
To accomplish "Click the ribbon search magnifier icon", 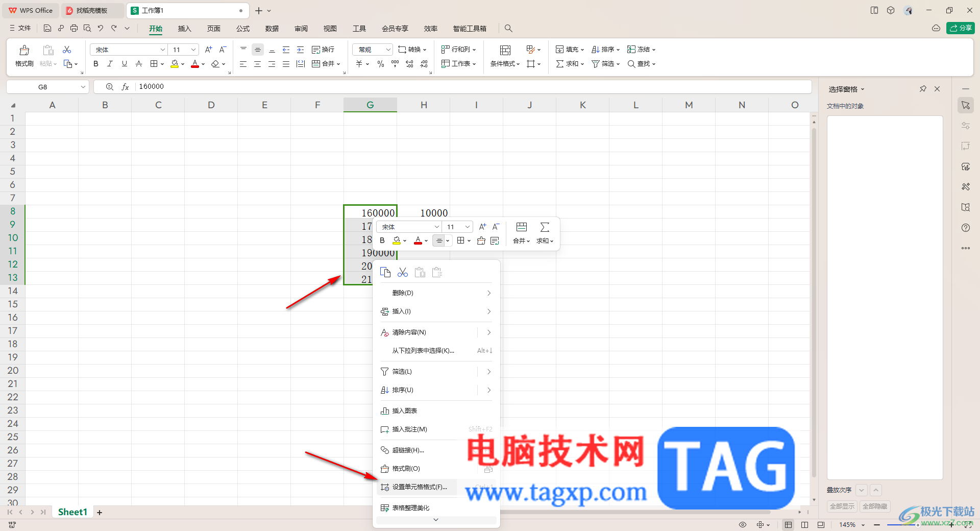I will coord(508,29).
